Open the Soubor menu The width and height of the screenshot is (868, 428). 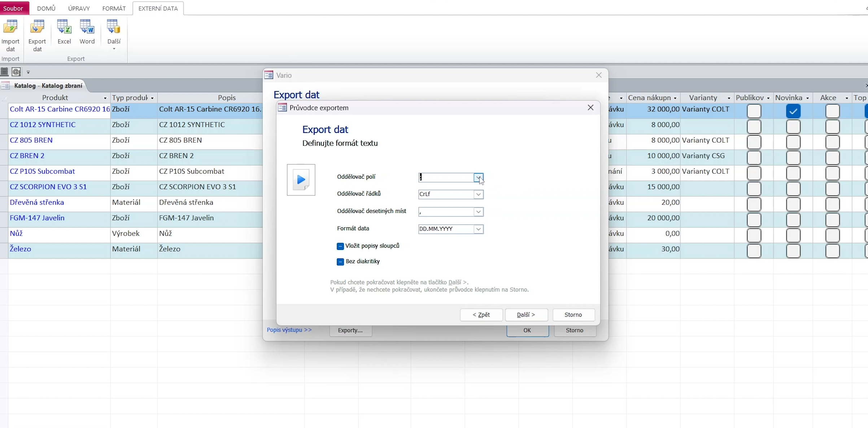[x=13, y=8]
